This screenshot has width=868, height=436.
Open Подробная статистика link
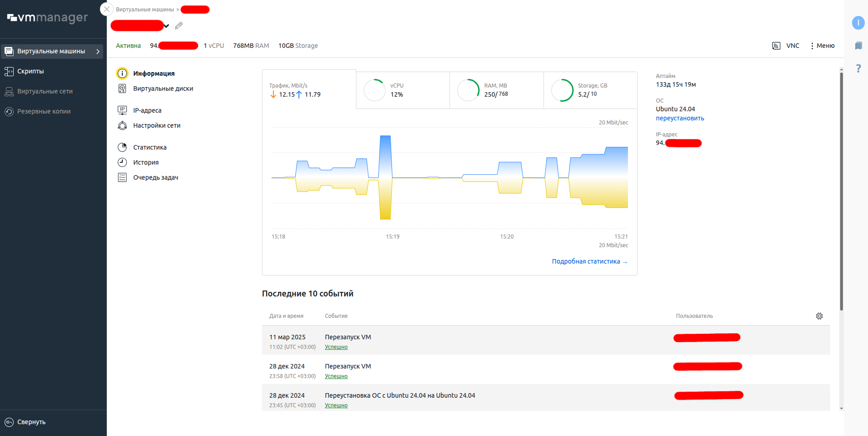pyautogui.click(x=589, y=261)
